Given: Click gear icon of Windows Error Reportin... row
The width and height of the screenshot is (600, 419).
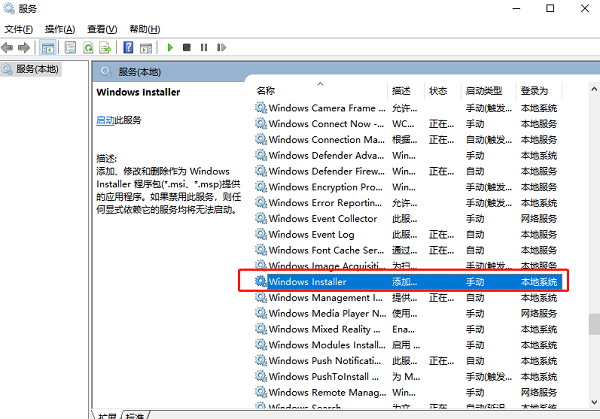Looking at the screenshot, I should [261, 202].
